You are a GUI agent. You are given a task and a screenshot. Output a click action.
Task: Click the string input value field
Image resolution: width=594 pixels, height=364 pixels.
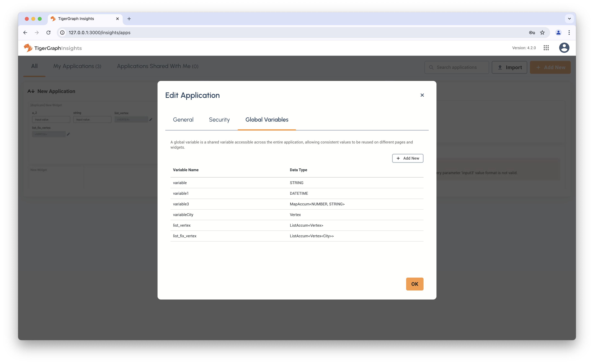92,120
